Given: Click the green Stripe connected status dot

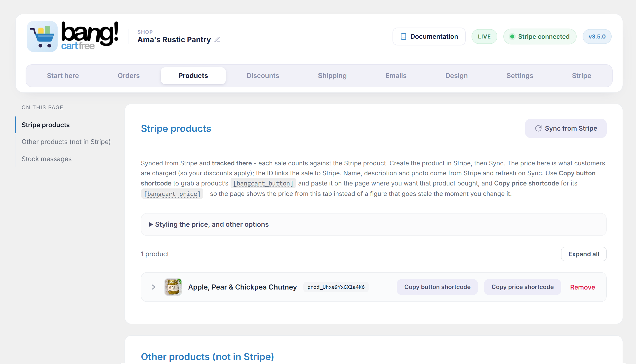Looking at the screenshot, I should [512, 36].
